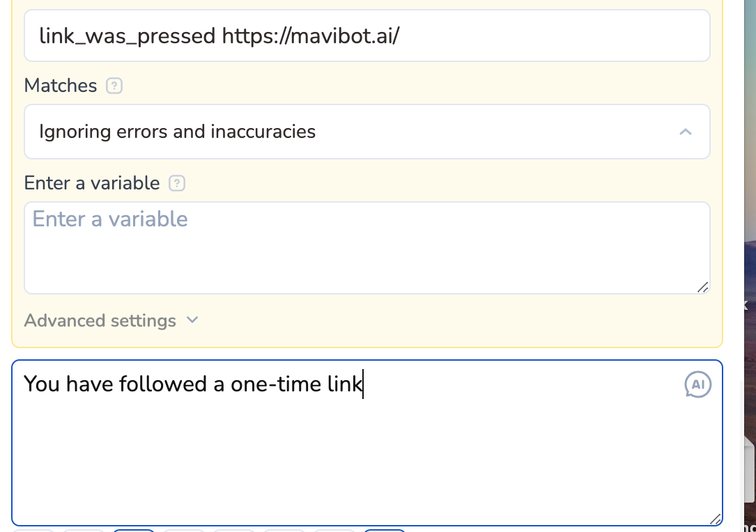
Task: Click the Matches field label
Action: [x=61, y=86]
